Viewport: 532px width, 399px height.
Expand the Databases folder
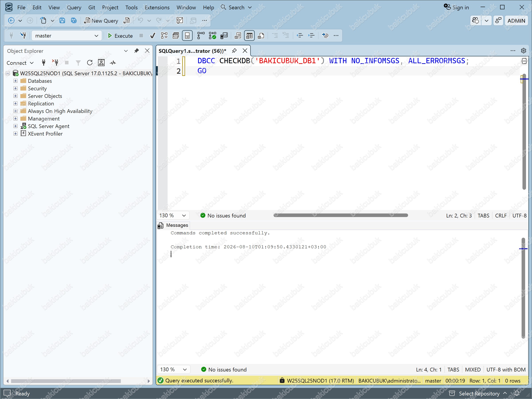click(15, 81)
